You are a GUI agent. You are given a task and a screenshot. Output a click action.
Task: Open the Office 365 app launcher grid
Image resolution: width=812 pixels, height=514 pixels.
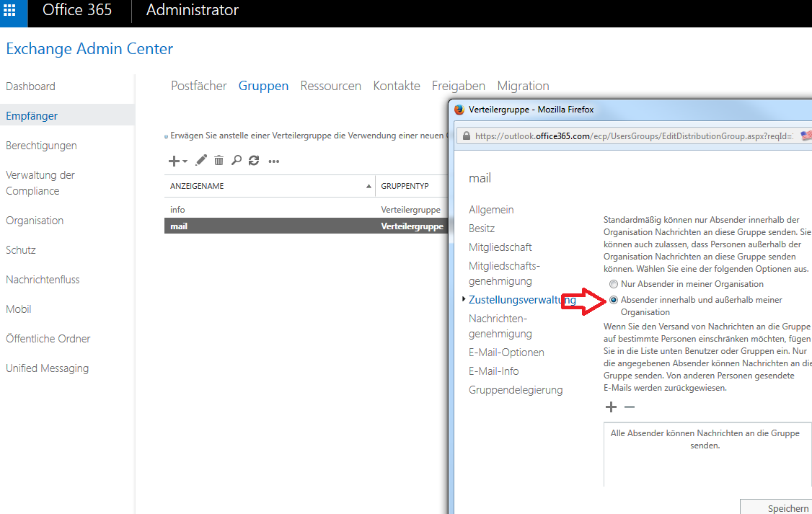pos(10,10)
